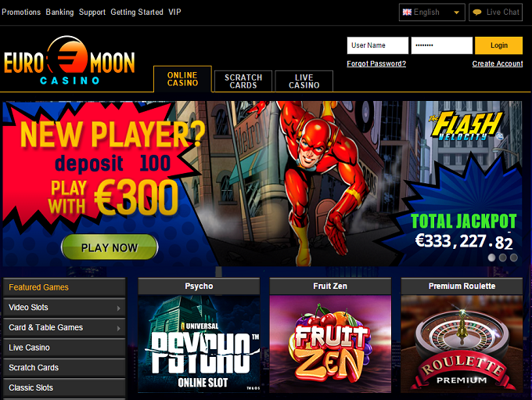Open the Premium Roulette game thumbnail
Screen dimensions: 532x400
click(462, 344)
